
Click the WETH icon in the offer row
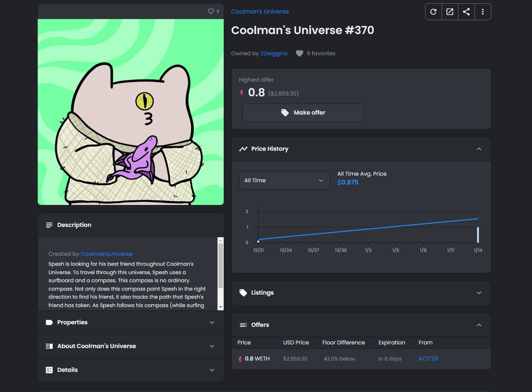click(x=241, y=359)
